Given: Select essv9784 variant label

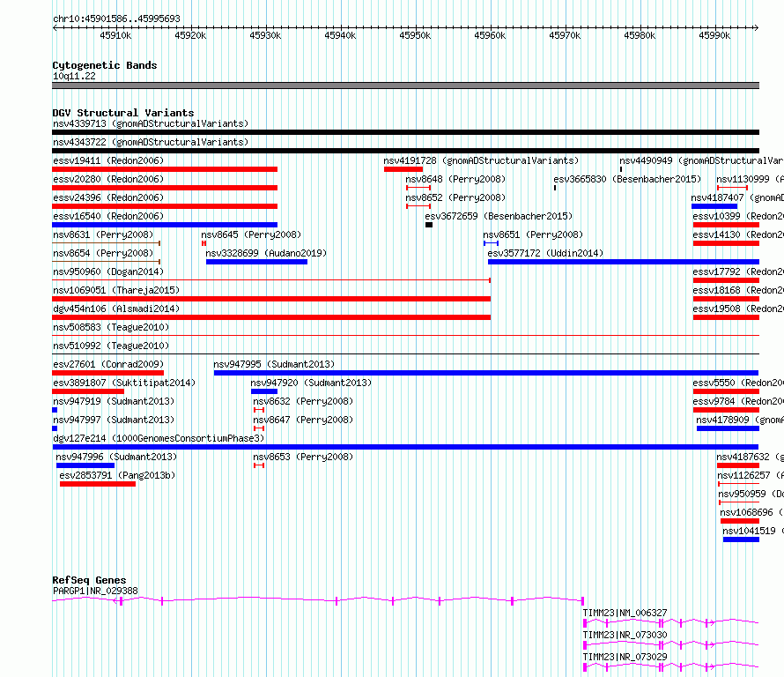Looking at the screenshot, I should coord(738,401).
